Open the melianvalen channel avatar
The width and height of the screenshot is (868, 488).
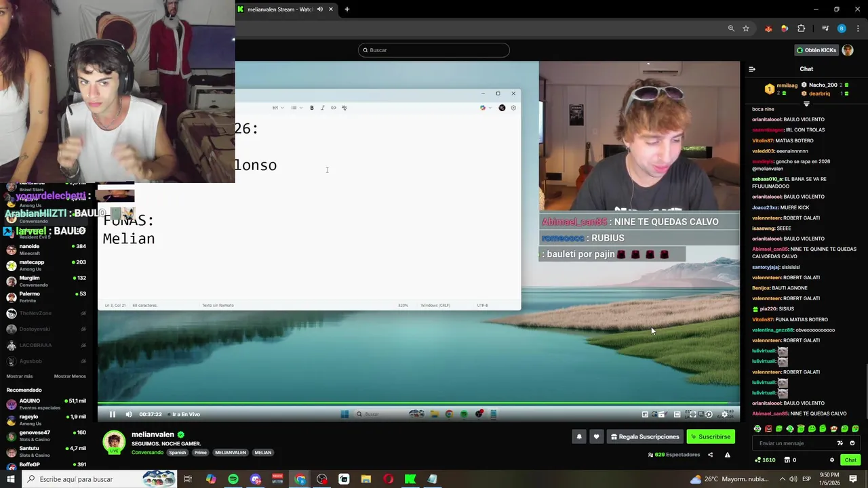pyautogui.click(x=114, y=442)
